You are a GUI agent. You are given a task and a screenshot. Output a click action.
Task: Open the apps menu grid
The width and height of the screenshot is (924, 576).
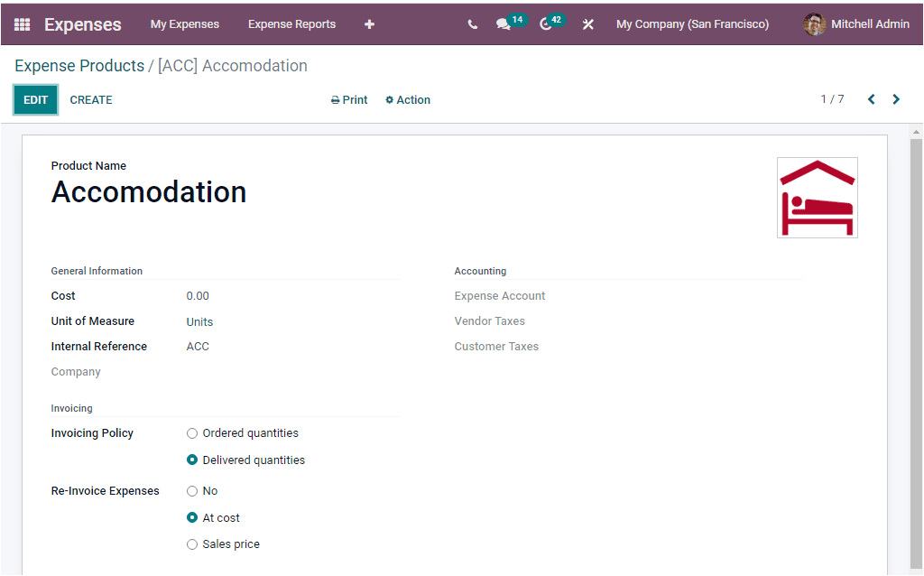[x=21, y=23]
